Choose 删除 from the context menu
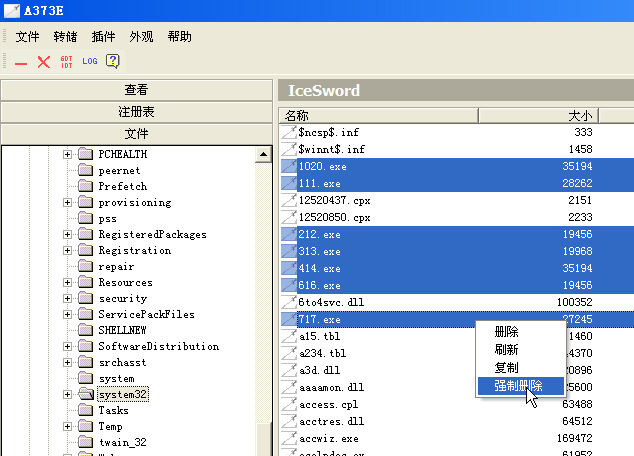Viewport: 634px width, 456px height. pyautogui.click(x=521, y=332)
